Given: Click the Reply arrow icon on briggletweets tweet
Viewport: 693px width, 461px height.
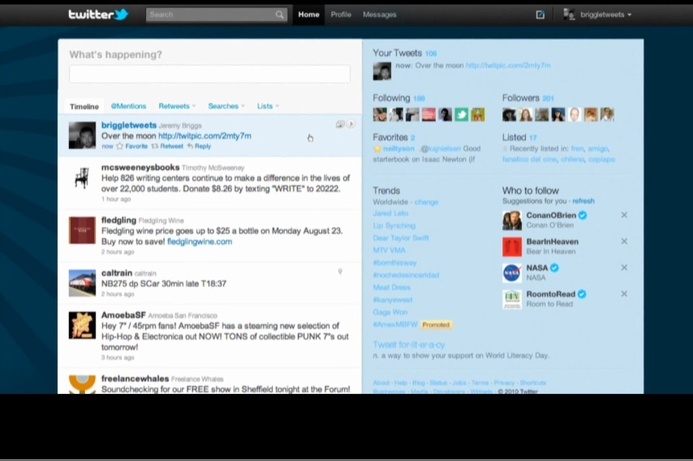Looking at the screenshot, I should 190,146.
